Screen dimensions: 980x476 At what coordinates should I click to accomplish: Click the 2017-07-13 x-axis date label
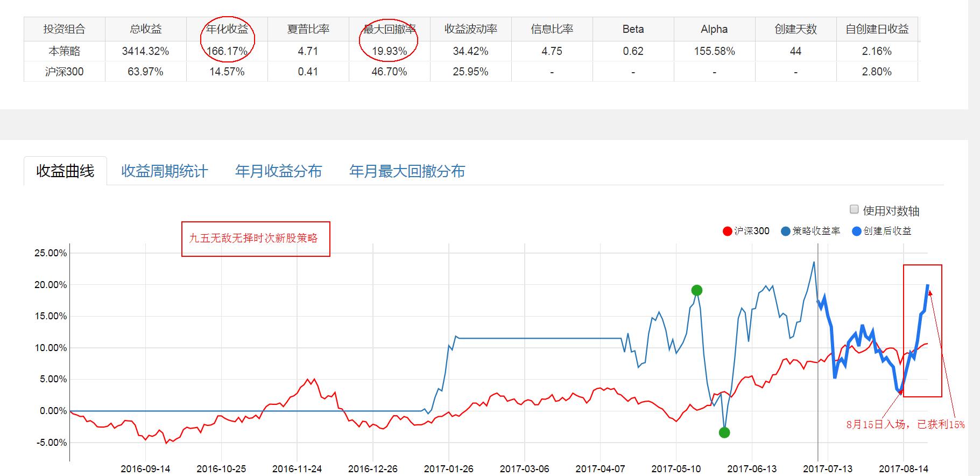coord(828,469)
